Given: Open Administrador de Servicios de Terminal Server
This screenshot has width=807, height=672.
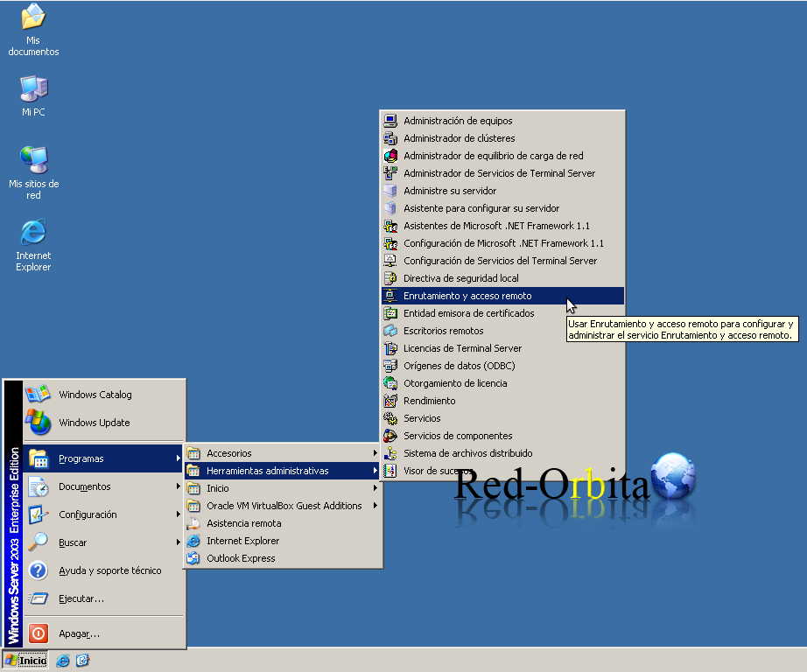Looking at the screenshot, I should point(502,173).
